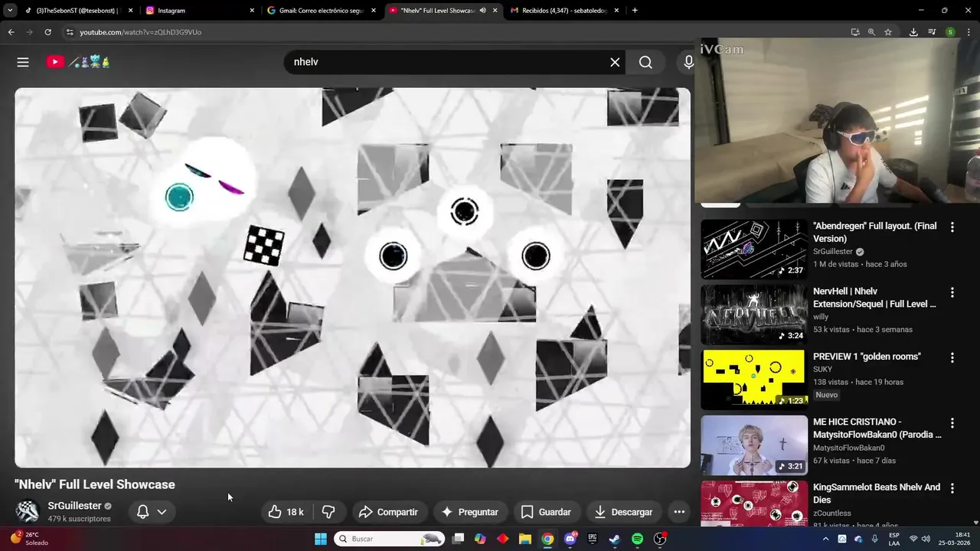Open Chrome profile S avatar
Image resolution: width=980 pixels, height=551 pixels.
(950, 32)
